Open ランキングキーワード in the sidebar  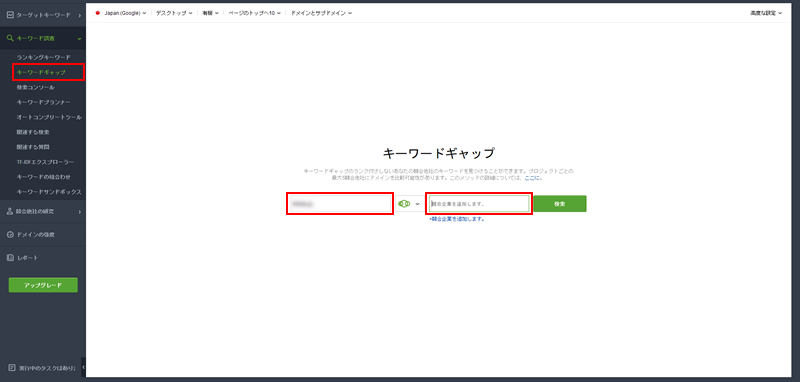44,57
